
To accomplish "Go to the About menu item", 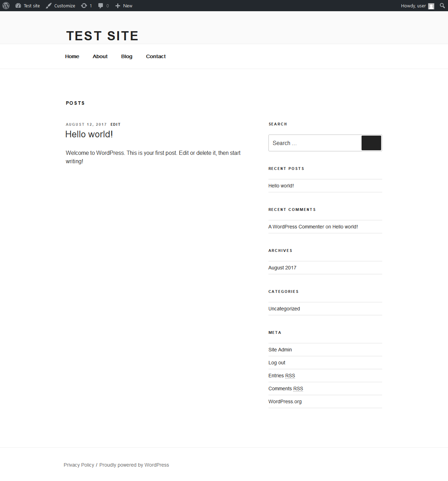I will (x=100, y=56).
